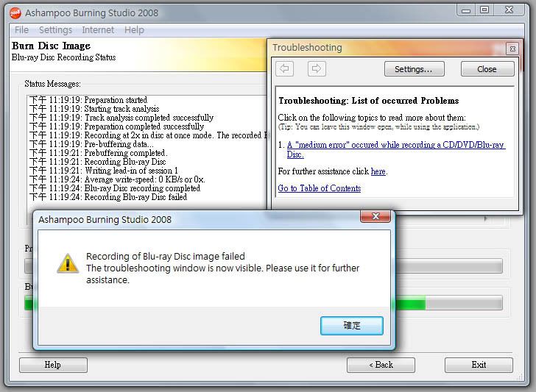The height and width of the screenshot is (392, 536).
Task: Click the "Burn Disc Image" heading
Action: [x=51, y=46]
